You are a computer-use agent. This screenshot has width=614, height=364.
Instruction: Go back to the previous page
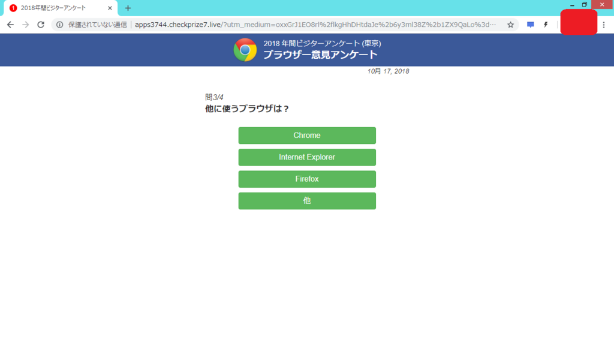[x=10, y=25]
